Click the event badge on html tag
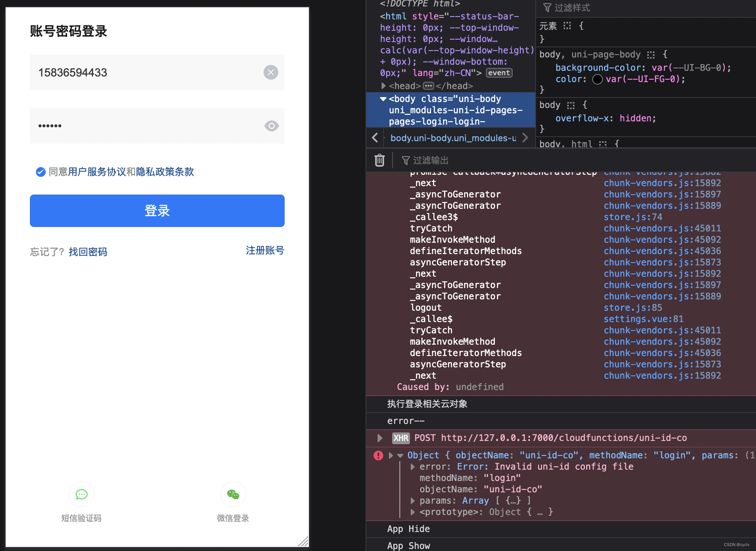 pos(499,73)
